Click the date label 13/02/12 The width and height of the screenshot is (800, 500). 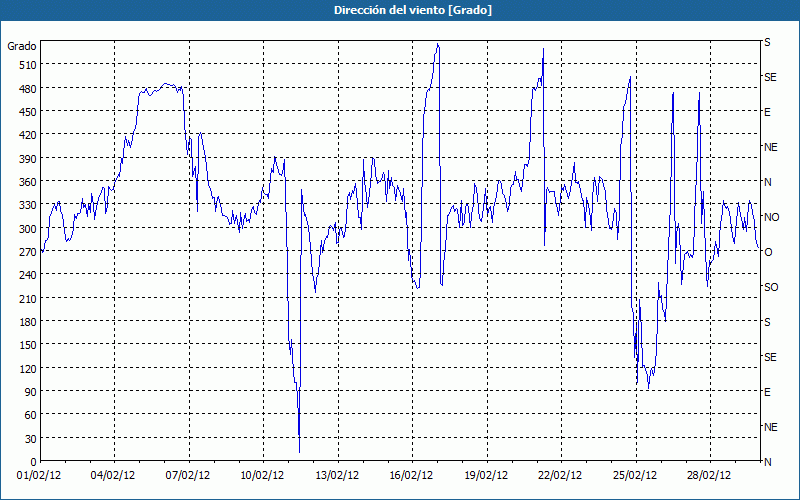tap(337, 476)
